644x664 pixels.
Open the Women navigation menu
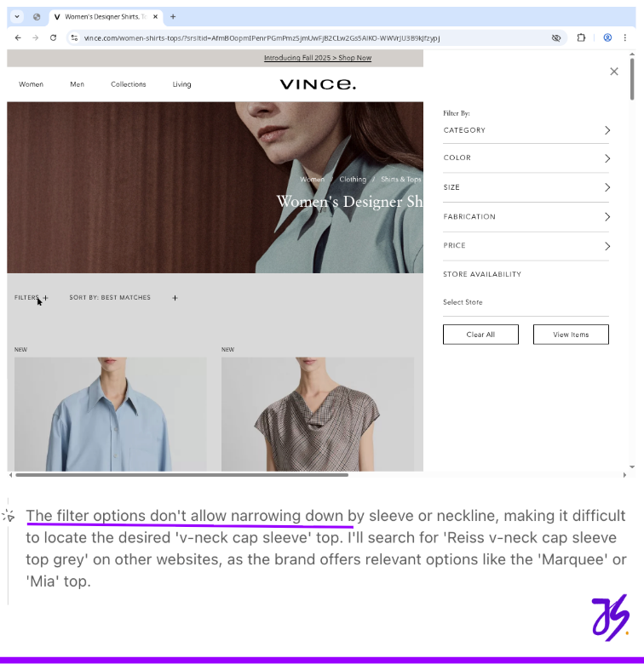point(31,84)
